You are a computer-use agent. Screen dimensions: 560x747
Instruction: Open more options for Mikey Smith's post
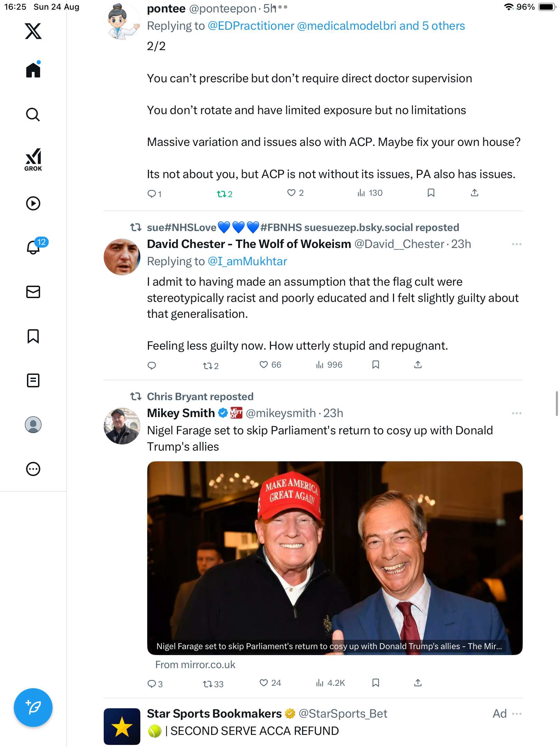coord(516,413)
